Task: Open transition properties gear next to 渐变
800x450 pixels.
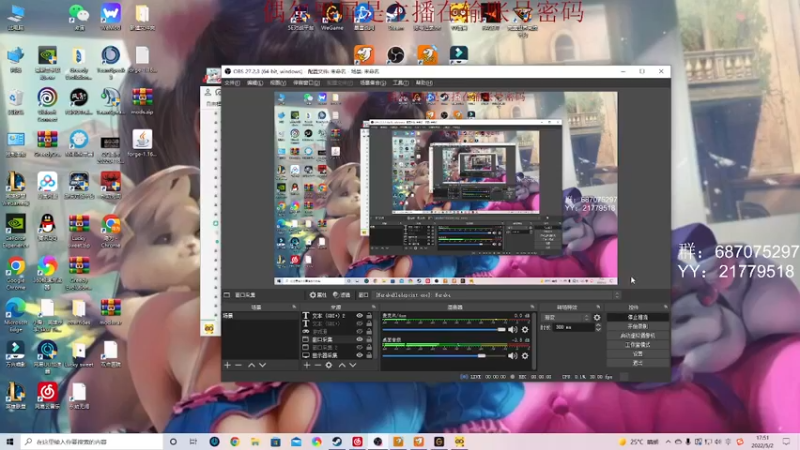Action: pyautogui.click(x=597, y=317)
